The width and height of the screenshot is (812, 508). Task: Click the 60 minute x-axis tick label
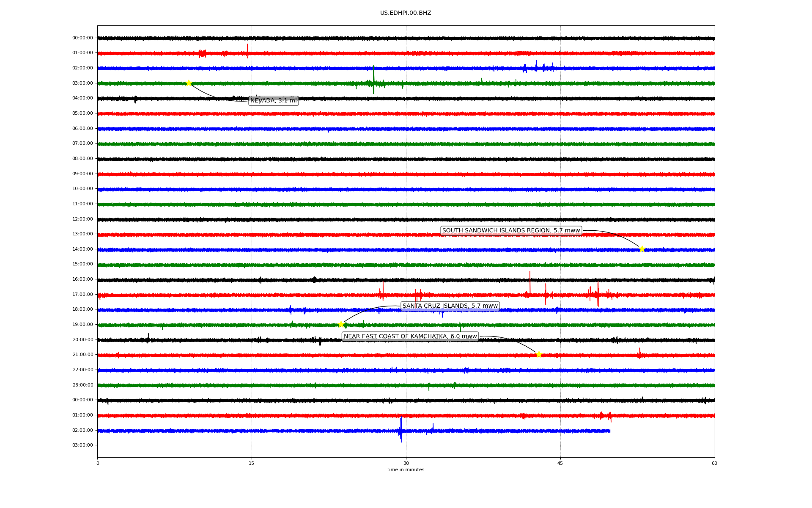(x=714, y=463)
